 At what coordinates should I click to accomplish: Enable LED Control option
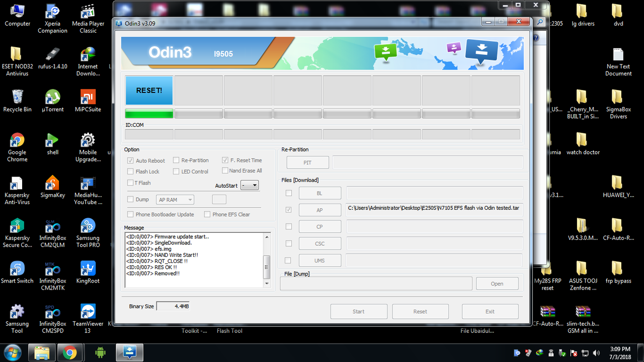(x=176, y=171)
